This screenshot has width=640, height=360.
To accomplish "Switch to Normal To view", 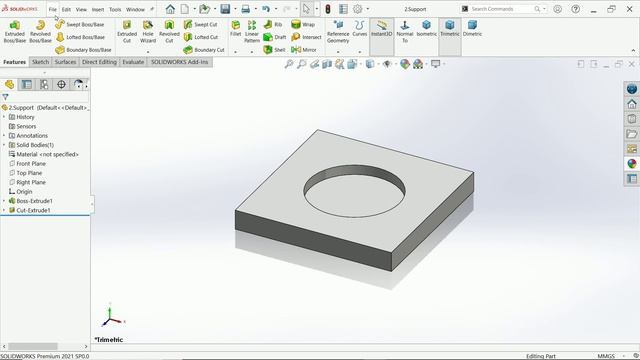I will click(404, 31).
